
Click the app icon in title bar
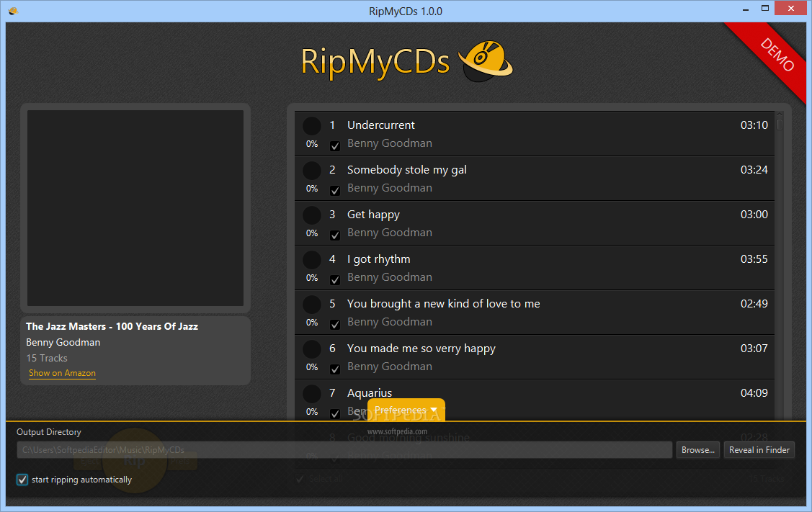pyautogui.click(x=14, y=11)
